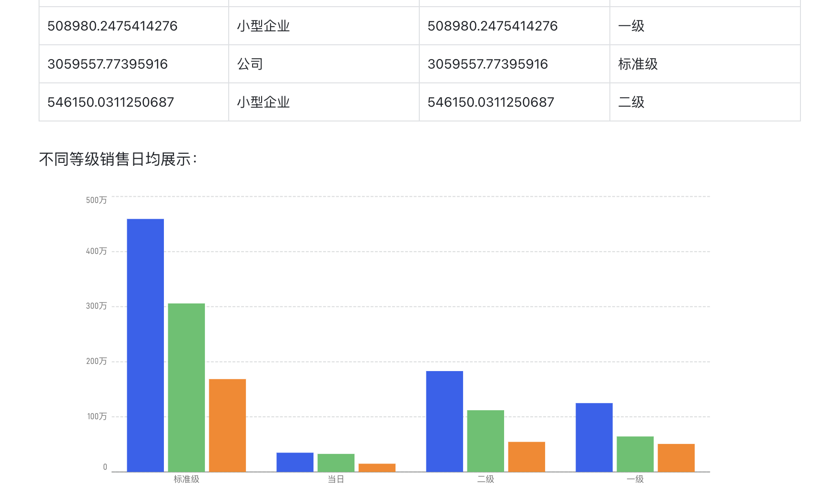This screenshot has width=830, height=504.
Task: Select cell 508980.2475414276 in third column
Action: (x=515, y=26)
